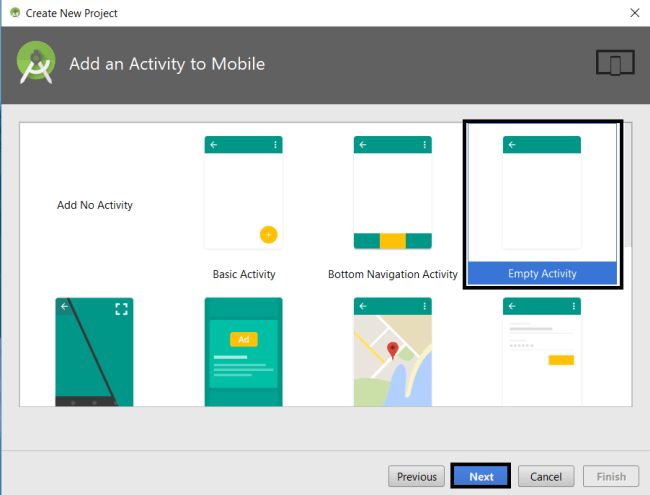Choose the Basic Activity template thumbnail
The image size is (650, 495).
[x=243, y=192]
